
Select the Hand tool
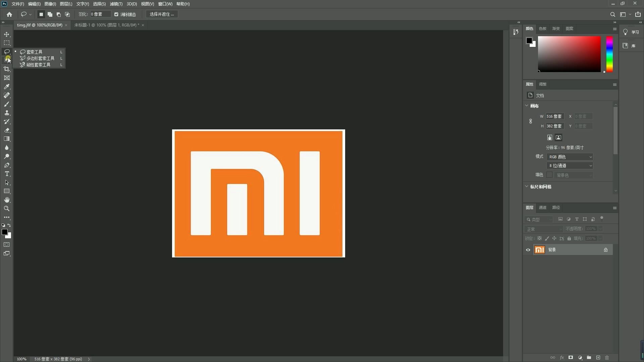click(7, 200)
